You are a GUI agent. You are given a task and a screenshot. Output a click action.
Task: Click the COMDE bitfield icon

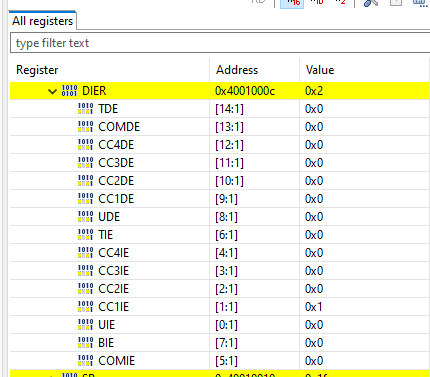tap(85, 127)
